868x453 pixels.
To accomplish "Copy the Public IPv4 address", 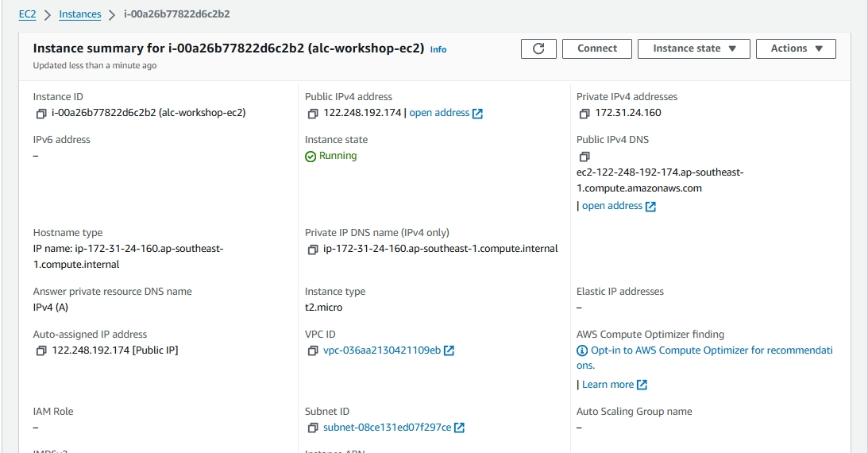I will coord(313,114).
